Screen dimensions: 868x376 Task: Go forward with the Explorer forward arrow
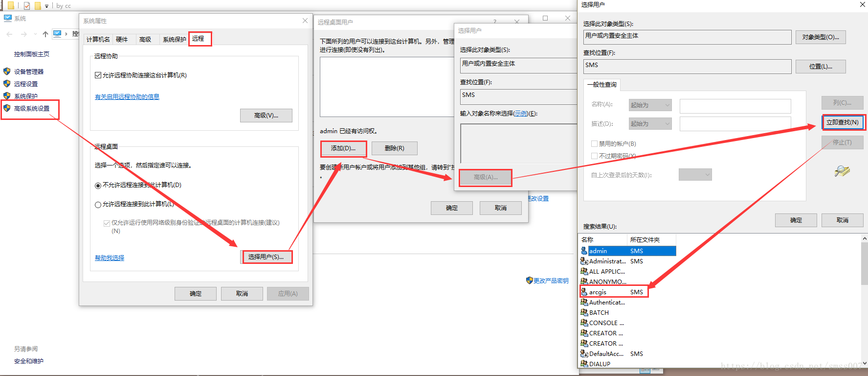tap(23, 34)
